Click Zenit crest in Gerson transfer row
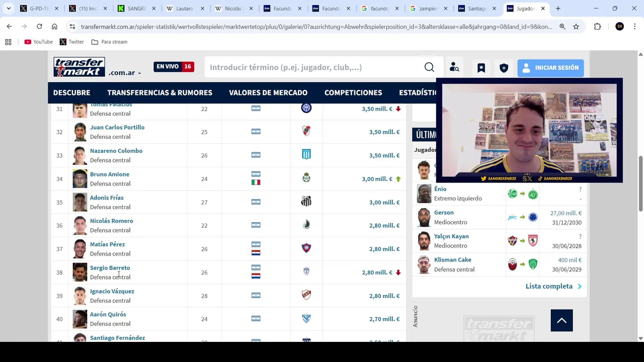Viewport: 644px width, 362px height. [512, 217]
